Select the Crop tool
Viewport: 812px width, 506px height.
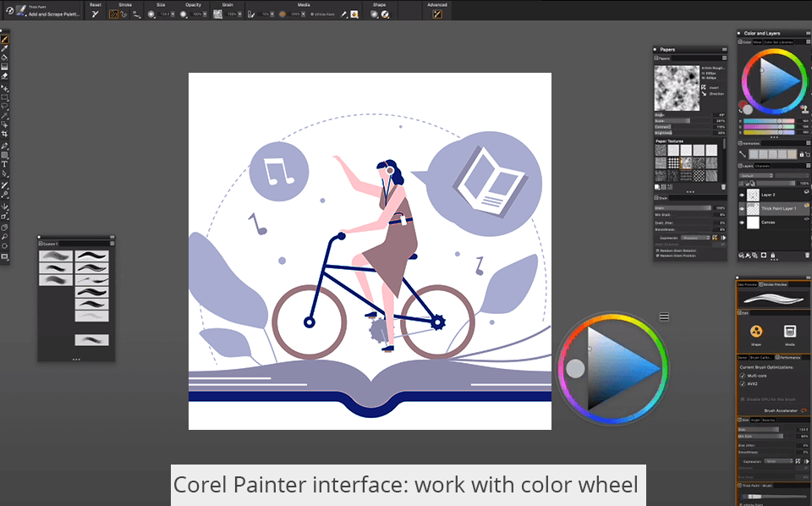click(x=5, y=134)
